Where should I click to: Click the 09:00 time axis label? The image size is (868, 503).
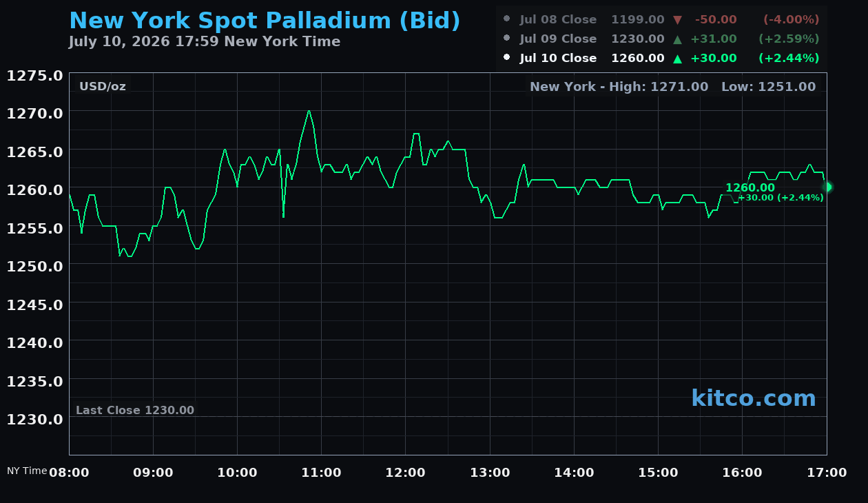click(x=153, y=472)
